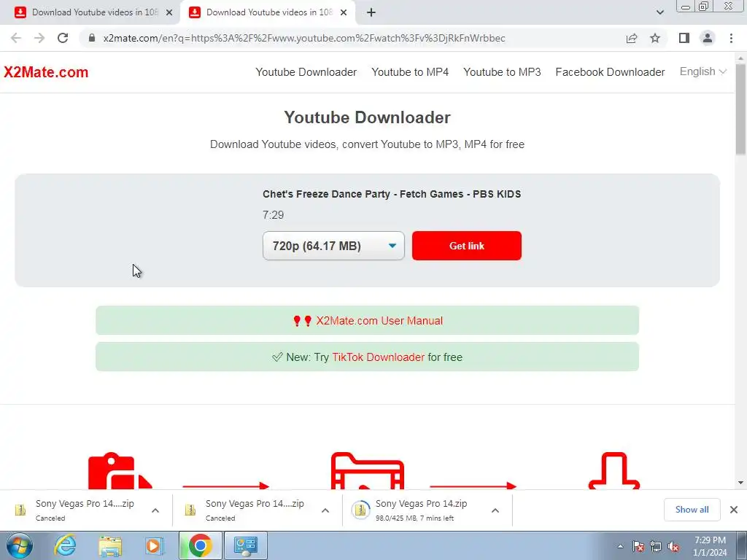This screenshot has width=747, height=560.
Task: Expand options for the in-progress download
Action: [x=495, y=510]
